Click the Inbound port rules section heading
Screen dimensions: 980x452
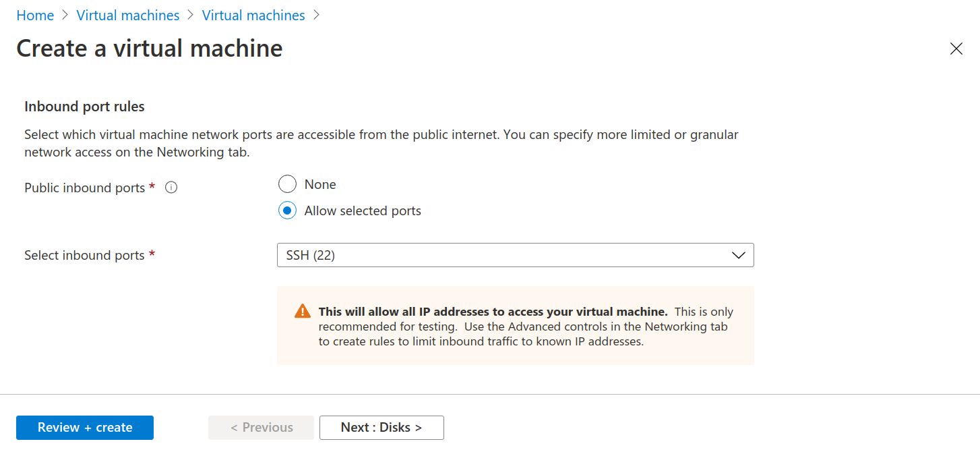pos(84,107)
